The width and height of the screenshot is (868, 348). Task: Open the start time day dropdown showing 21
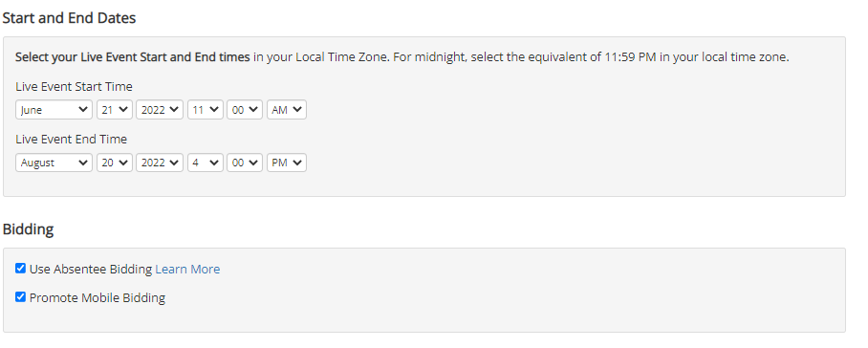(115, 110)
